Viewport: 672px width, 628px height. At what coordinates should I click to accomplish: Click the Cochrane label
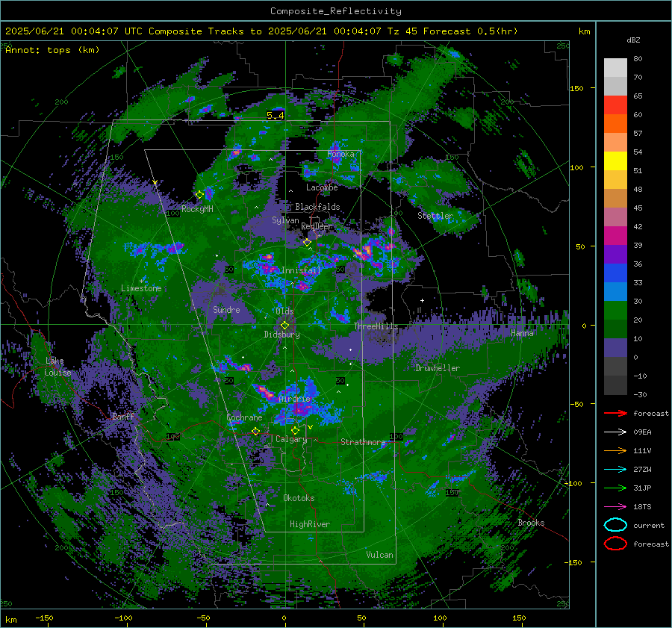244,417
